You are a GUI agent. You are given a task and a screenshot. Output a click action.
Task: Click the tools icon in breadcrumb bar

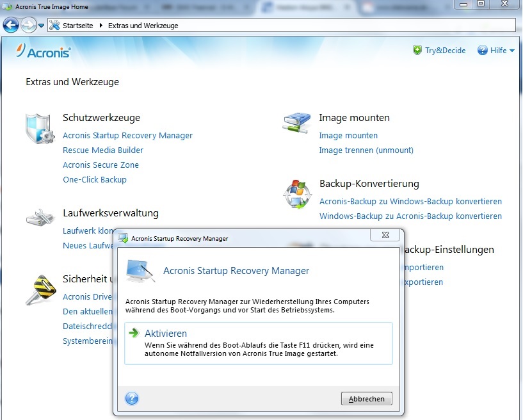54,26
